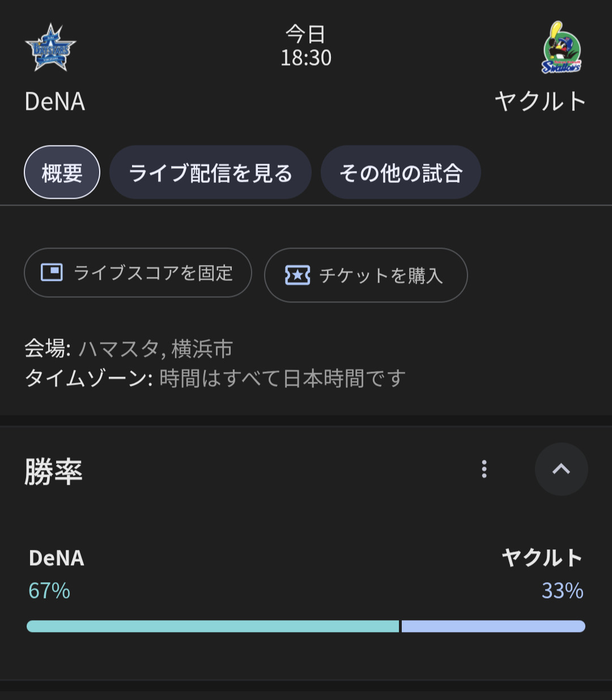Click the venue text ハマスタ, 横浜市
Screen dimensions: 612x700
(156, 349)
